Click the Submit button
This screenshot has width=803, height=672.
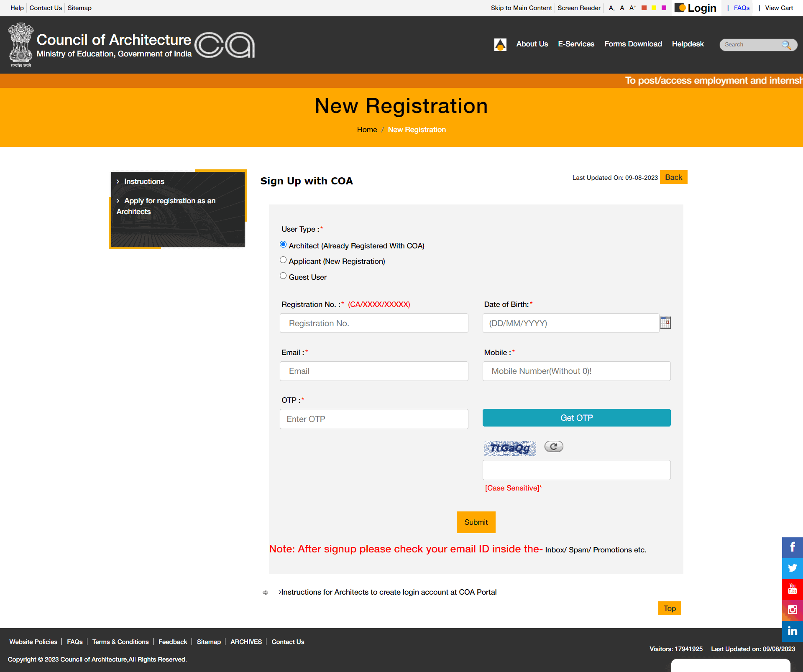476,522
